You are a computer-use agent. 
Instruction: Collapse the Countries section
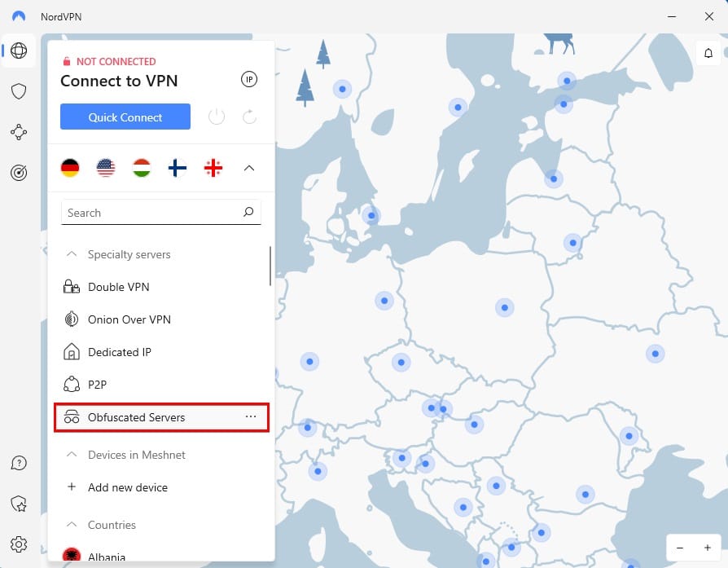point(72,524)
